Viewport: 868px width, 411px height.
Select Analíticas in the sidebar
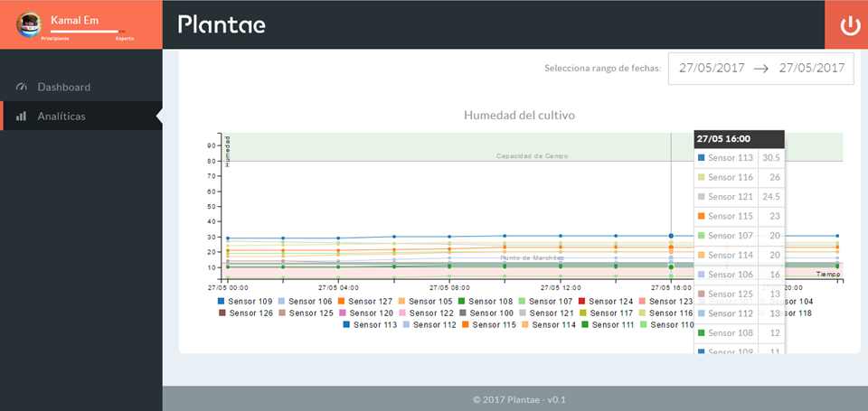coord(61,117)
